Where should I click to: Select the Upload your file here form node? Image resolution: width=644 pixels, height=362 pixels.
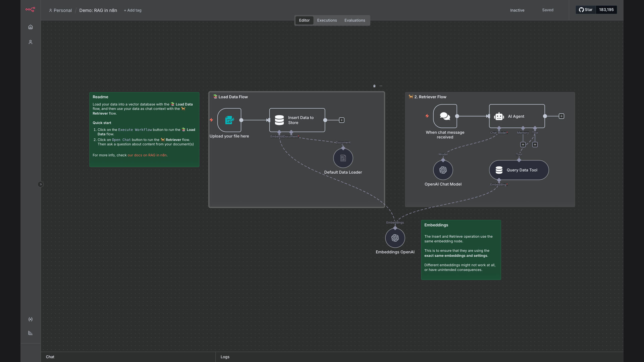[229, 120]
